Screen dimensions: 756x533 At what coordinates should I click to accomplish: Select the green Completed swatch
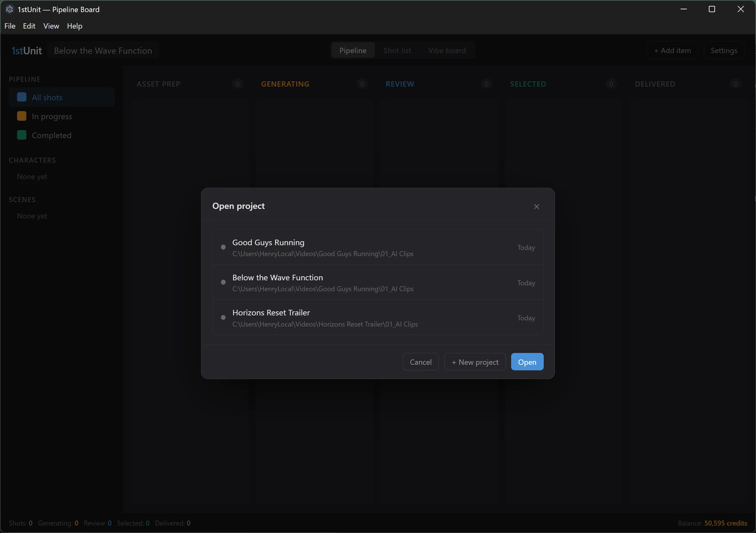coord(22,135)
